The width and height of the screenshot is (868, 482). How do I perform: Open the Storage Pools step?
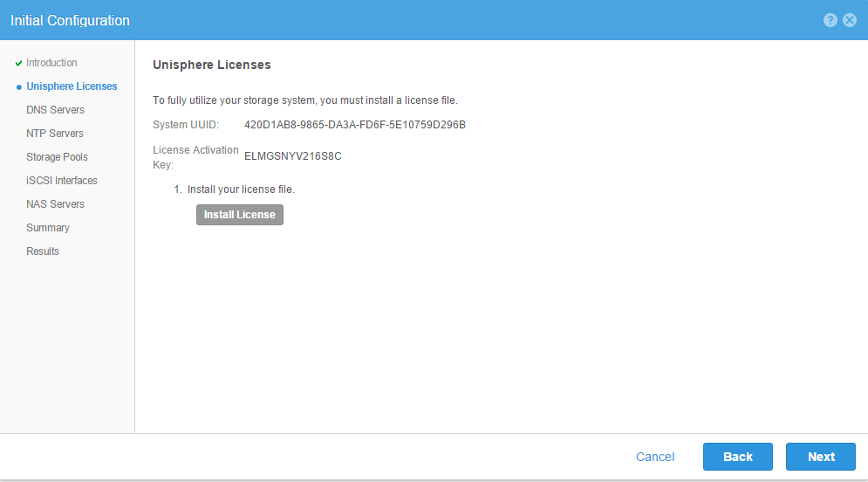point(57,157)
